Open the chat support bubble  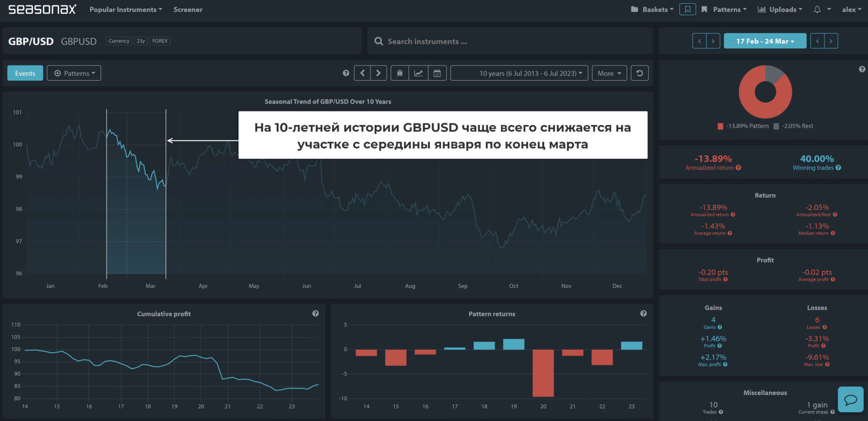tap(850, 400)
